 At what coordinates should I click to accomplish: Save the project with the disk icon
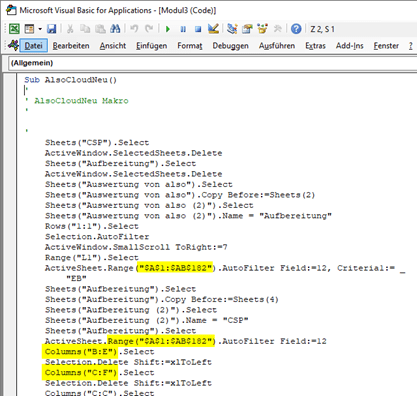(51, 29)
